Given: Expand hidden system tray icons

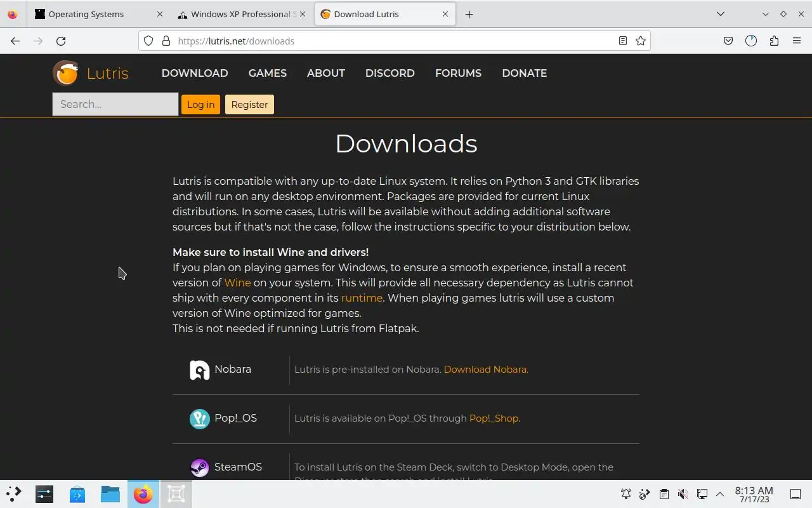Looking at the screenshot, I should (720, 494).
